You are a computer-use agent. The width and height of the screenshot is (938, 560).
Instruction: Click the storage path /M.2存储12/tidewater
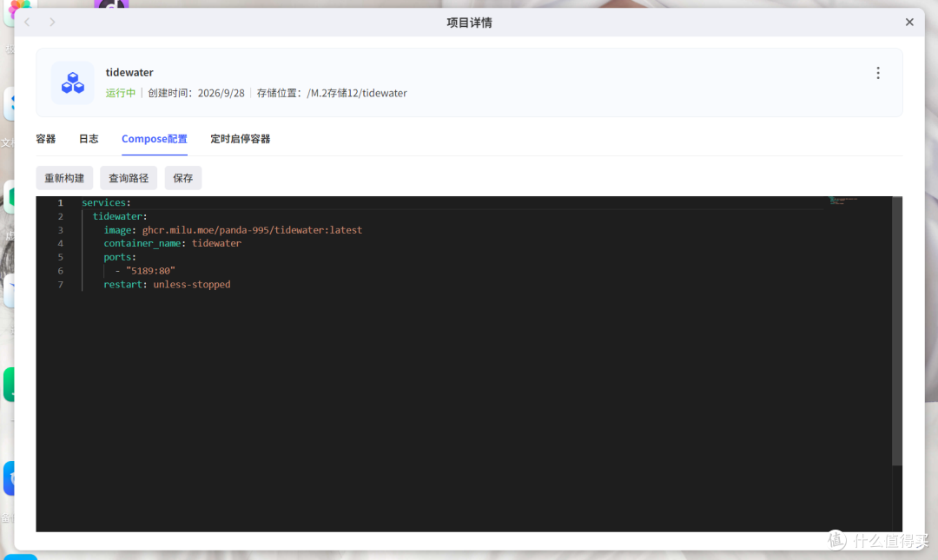pyautogui.click(x=357, y=94)
